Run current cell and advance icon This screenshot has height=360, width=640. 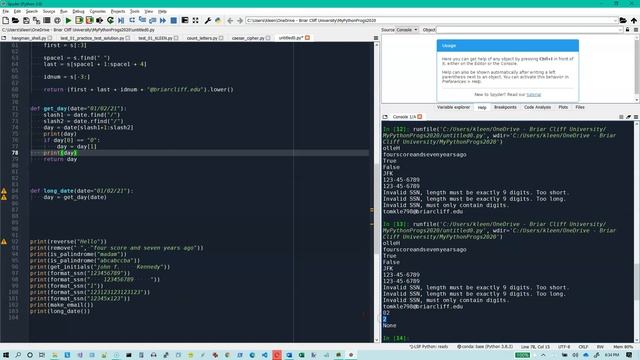(89, 20)
